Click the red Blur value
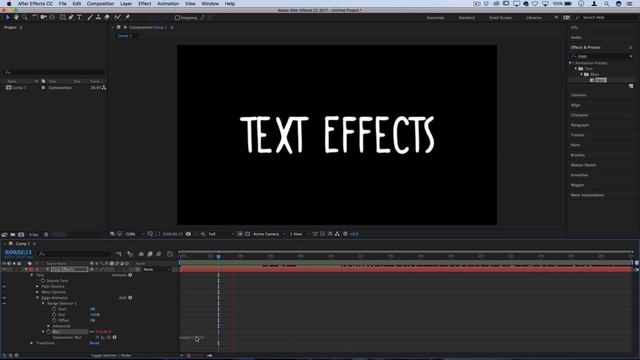Screen dimensions: 640x360 click(x=103, y=332)
